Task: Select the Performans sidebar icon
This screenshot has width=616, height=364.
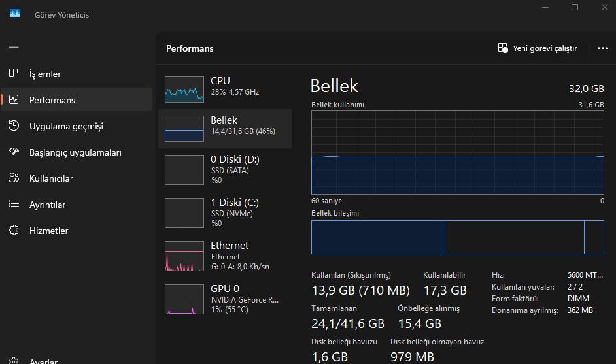Action: [x=14, y=100]
